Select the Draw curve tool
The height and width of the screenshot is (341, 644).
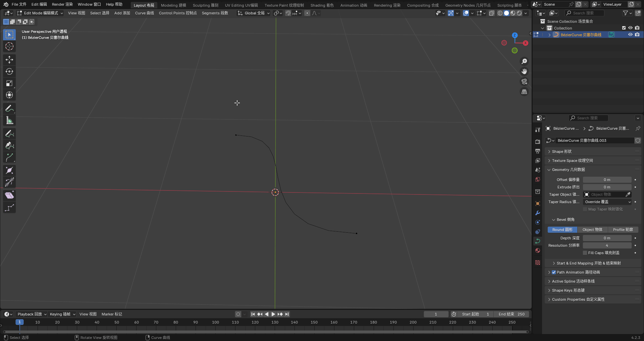pyautogui.click(x=9, y=133)
